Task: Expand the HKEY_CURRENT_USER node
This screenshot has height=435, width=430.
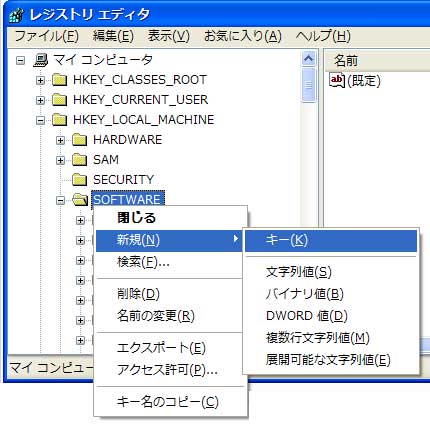Action: (40, 100)
